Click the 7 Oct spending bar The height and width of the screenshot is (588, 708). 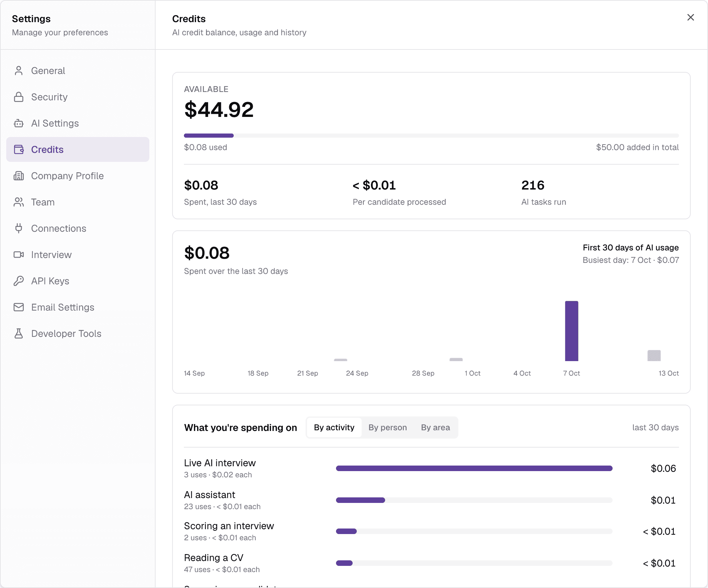[572, 331]
